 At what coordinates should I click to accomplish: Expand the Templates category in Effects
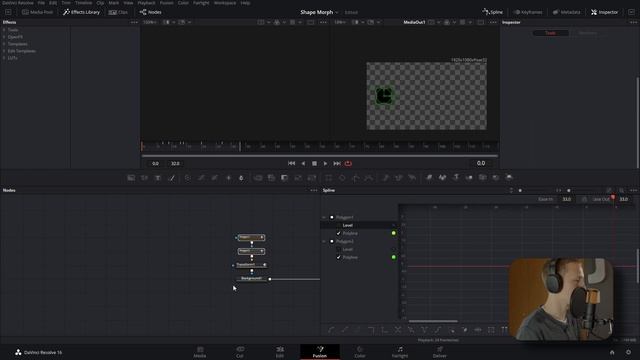(4, 44)
